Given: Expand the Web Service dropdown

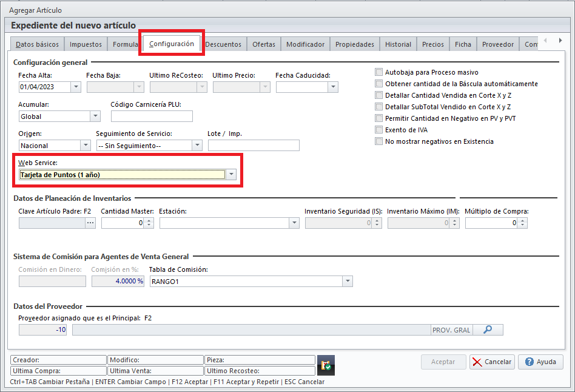Looking at the screenshot, I should coord(231,175).
